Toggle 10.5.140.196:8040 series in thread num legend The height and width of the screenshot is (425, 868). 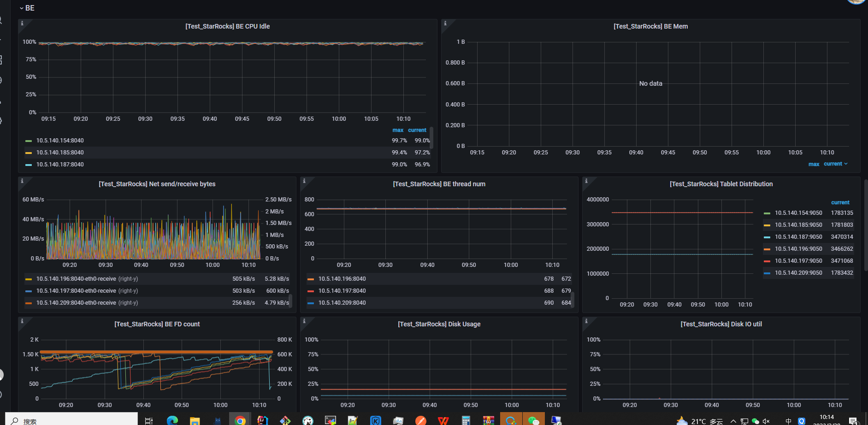coord(342,279)
